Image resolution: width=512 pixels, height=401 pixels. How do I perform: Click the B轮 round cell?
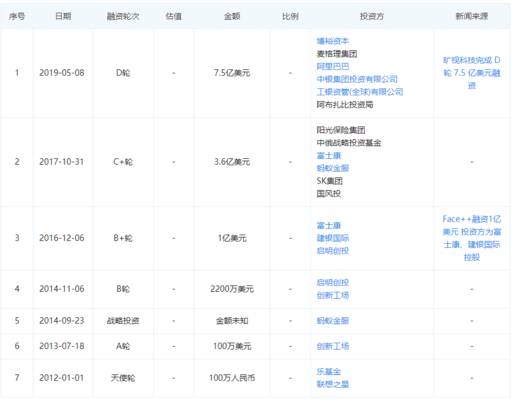tap(123, 289)
